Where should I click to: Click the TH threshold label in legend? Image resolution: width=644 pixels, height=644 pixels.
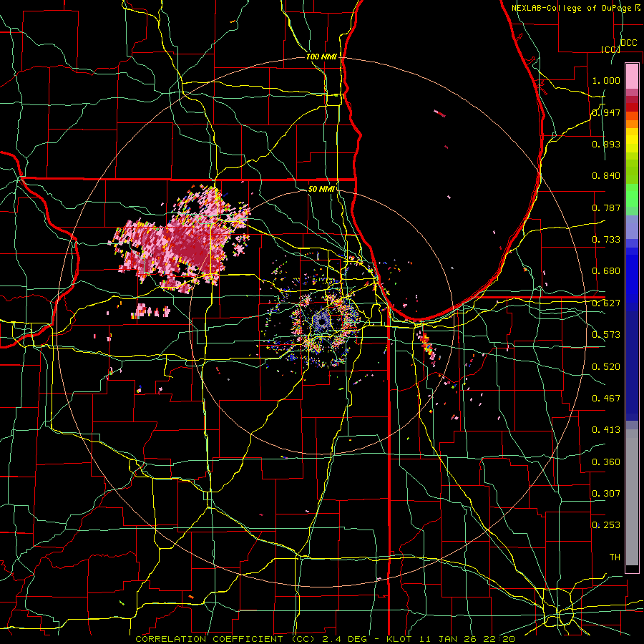[x=615, y=557]
